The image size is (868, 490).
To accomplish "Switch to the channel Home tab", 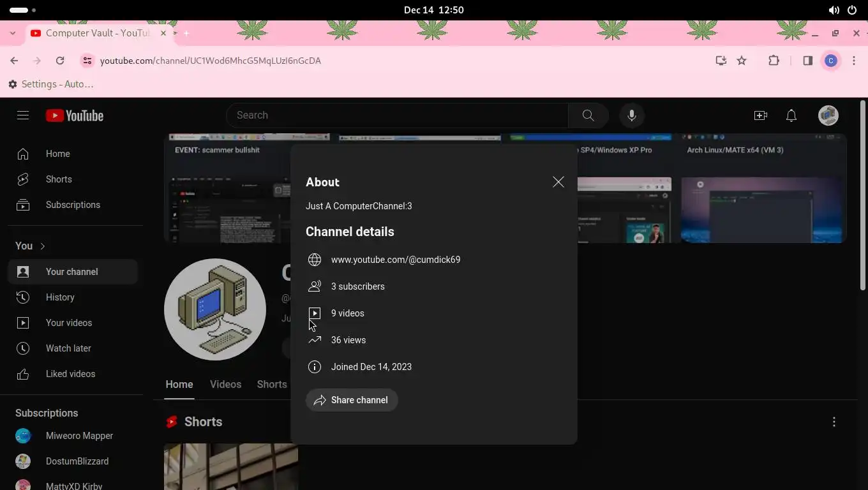I will click(x=179, y=385).
